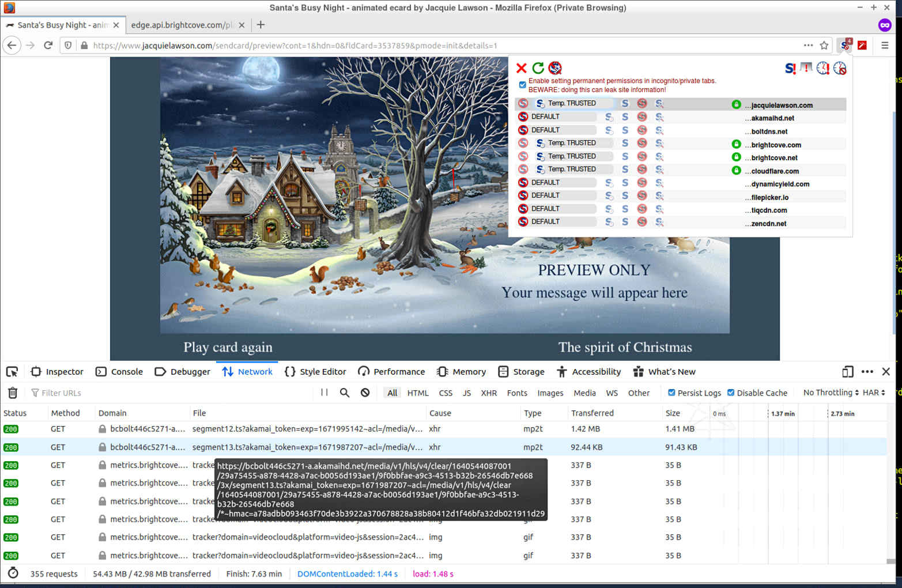Image resolution: width=902 pixels, height=588 pixels.
Task: Click the NoScript reload page icon
Action: [x=538, y=68]
